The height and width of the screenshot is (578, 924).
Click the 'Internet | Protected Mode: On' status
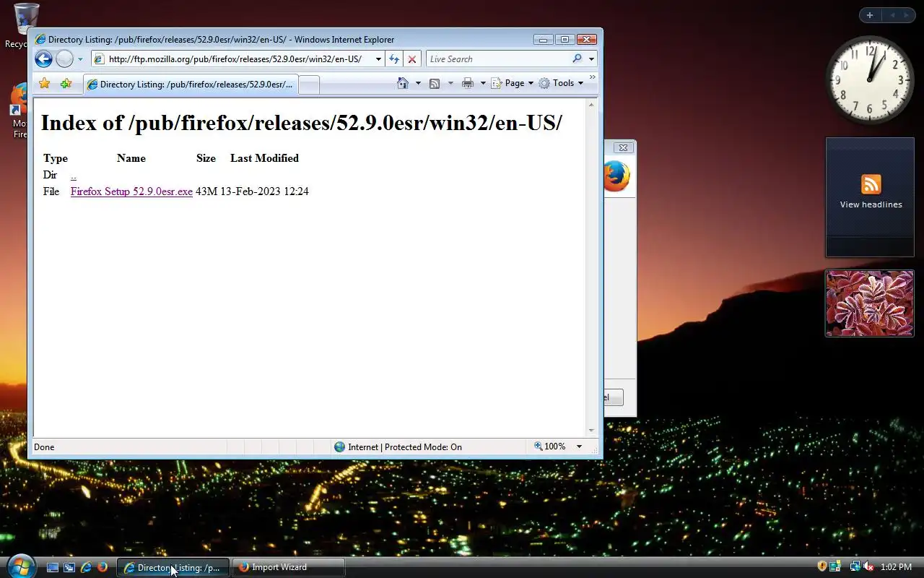point(398,447)
